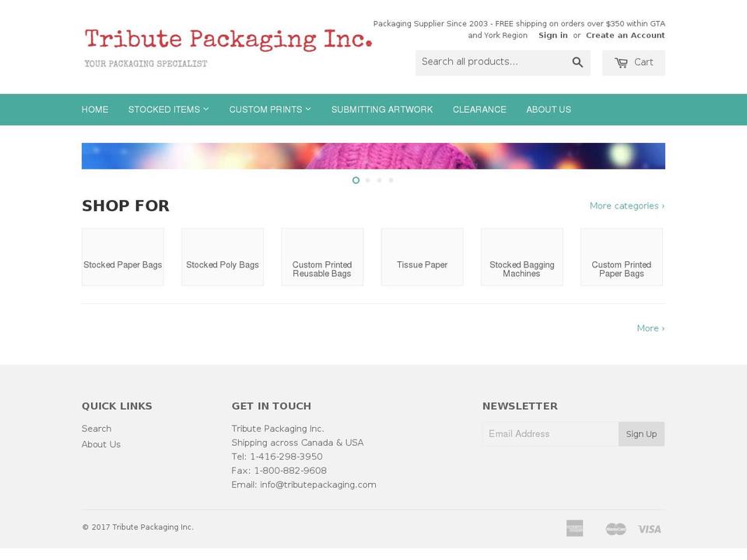Click the Visa payment icon

point(650,528)
